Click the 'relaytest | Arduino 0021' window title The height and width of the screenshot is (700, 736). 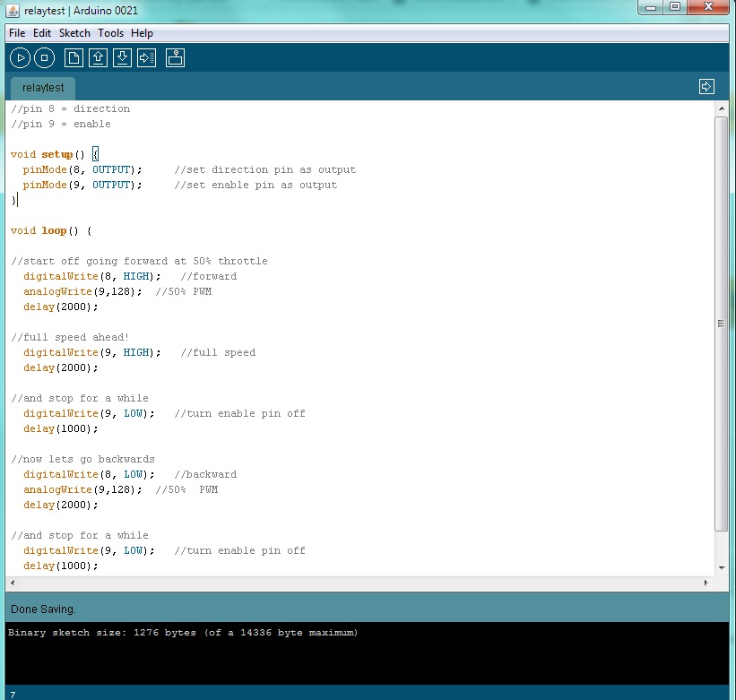[x=82, y=11]
